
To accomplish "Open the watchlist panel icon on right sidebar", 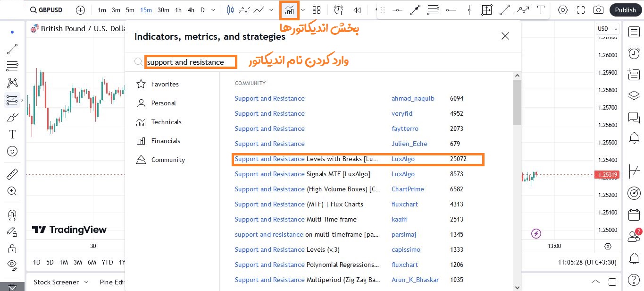I will (634, 32).
